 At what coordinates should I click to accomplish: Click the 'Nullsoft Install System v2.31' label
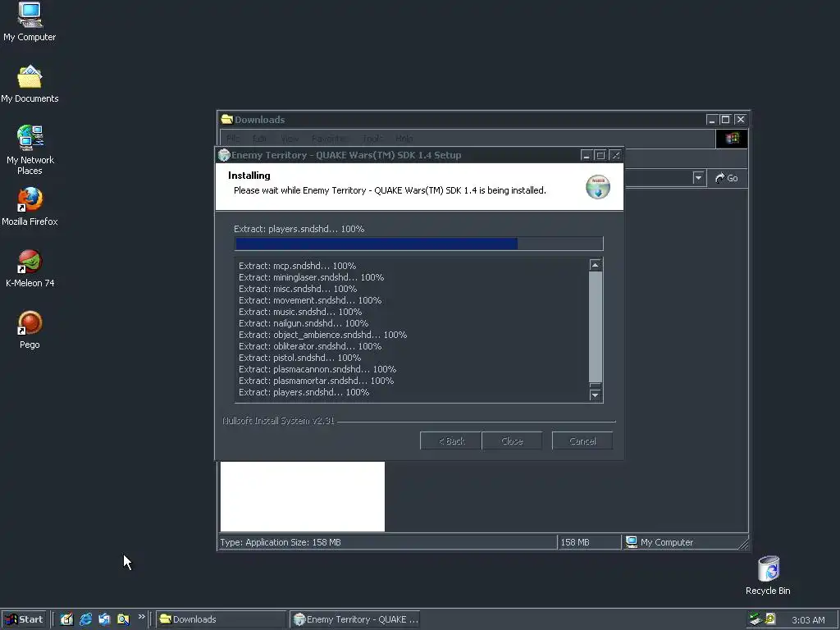[278, 421]
